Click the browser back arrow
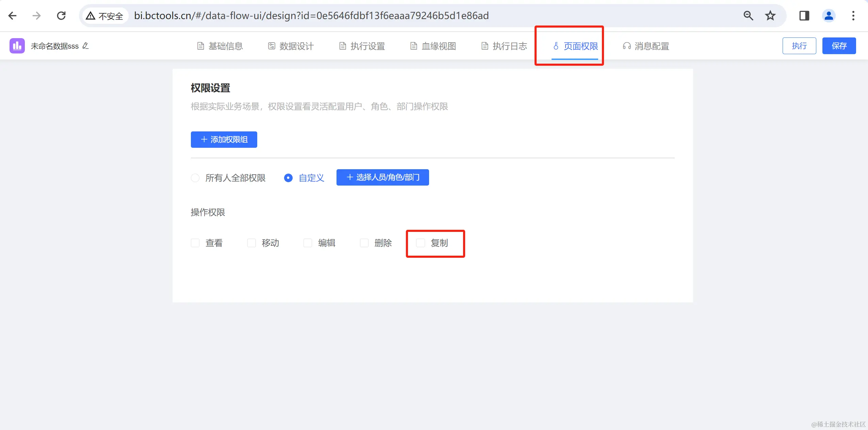 13,16
